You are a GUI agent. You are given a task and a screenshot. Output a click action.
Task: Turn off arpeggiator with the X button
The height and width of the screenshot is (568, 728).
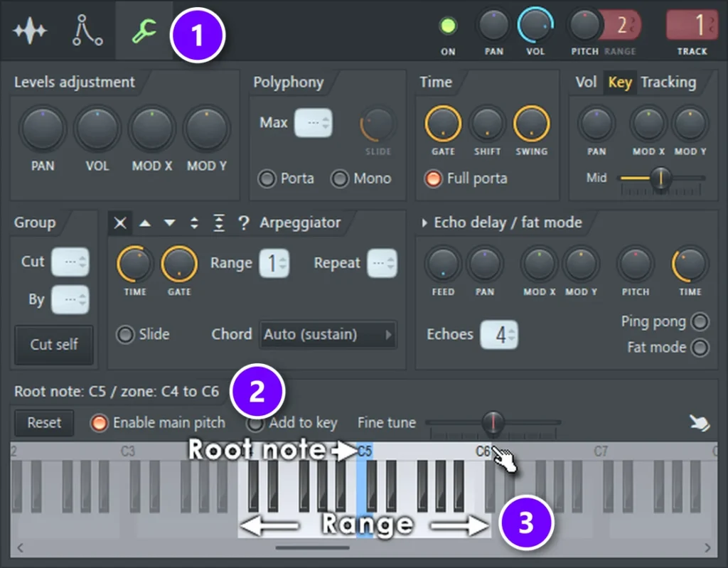(119, 223)
